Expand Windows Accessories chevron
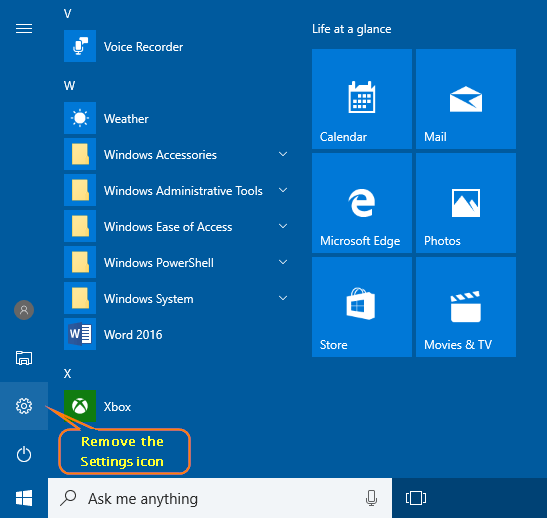 pos(283,154)
